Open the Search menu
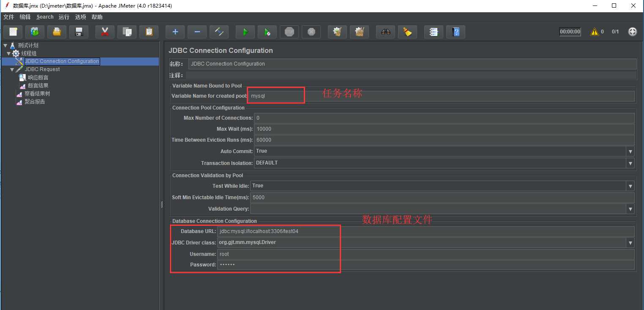Viewport: 644px width, 310px height. click(45, 17)
